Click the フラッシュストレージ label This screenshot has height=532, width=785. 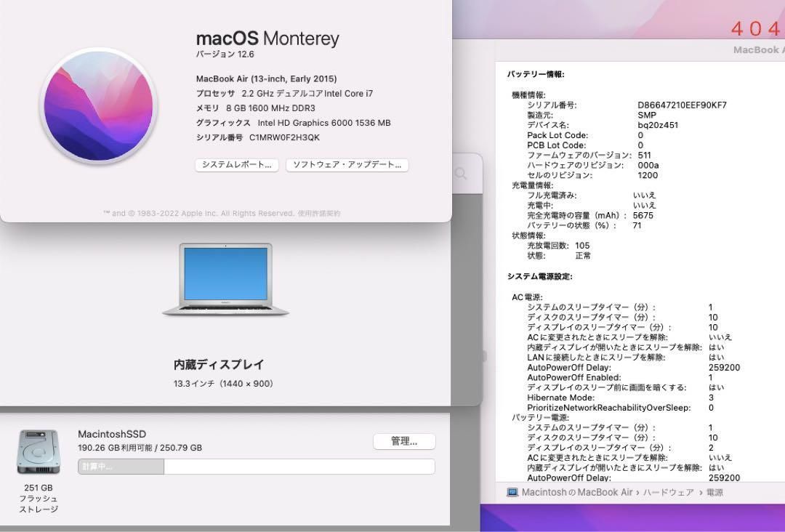point(38,504)
